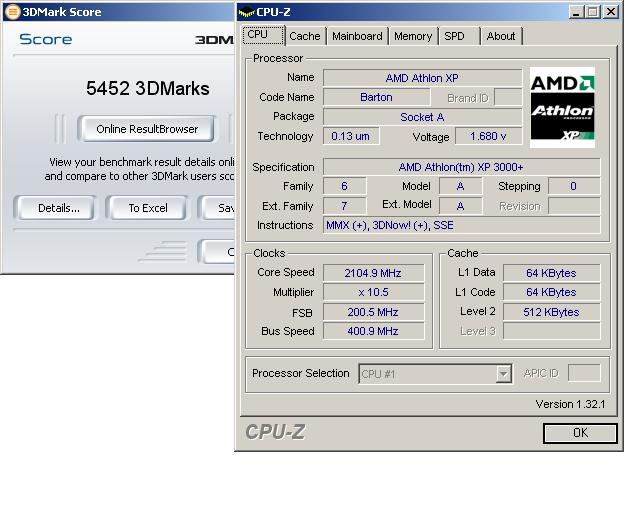Image resolution: width=640 pixels, height=512 pixels.
Task: Click the empty Revision field
Action: coord(574,206)
